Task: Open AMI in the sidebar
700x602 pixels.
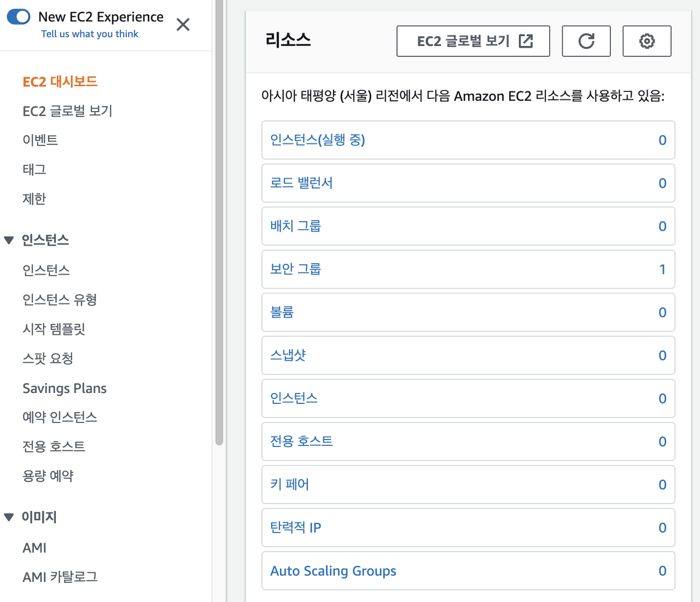Action: (34, 548)
